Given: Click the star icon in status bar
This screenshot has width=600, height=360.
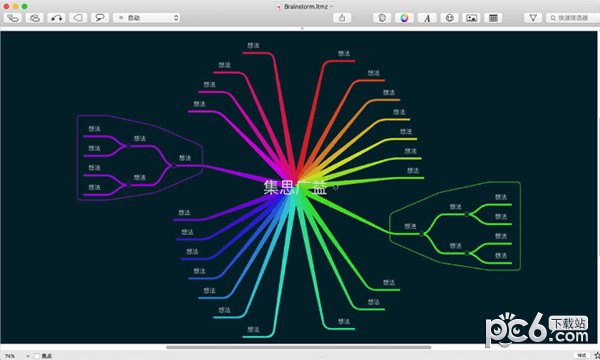Looking at the screenshot, I should click(x=597, y=356).
